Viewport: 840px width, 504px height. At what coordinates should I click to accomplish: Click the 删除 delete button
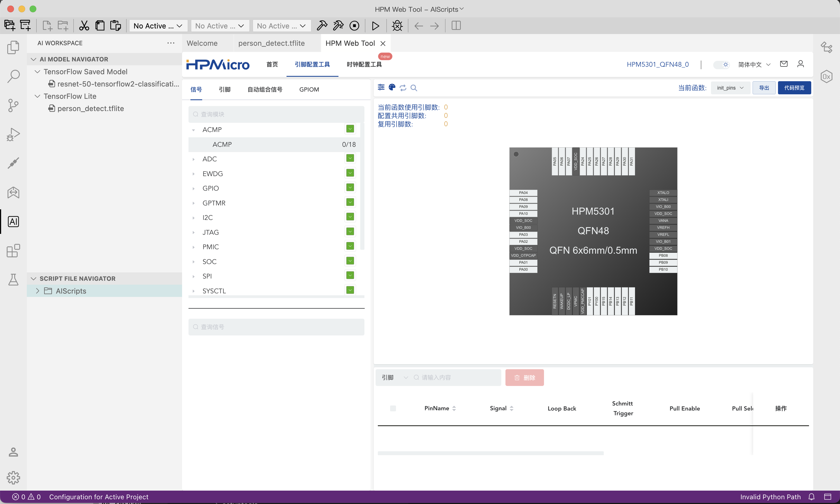[x=524, y=377]
